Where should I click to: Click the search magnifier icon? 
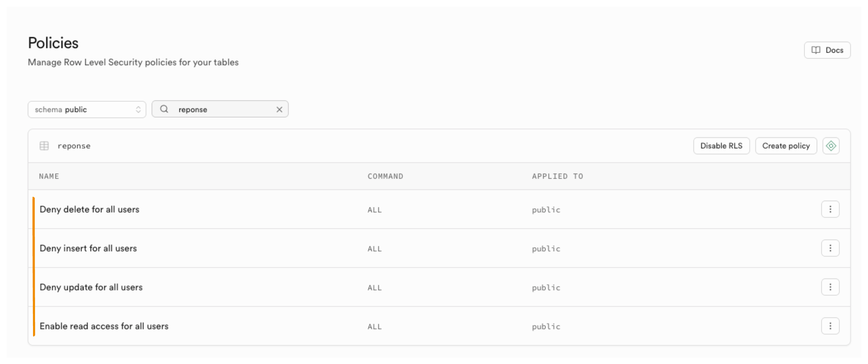point(164,109)
